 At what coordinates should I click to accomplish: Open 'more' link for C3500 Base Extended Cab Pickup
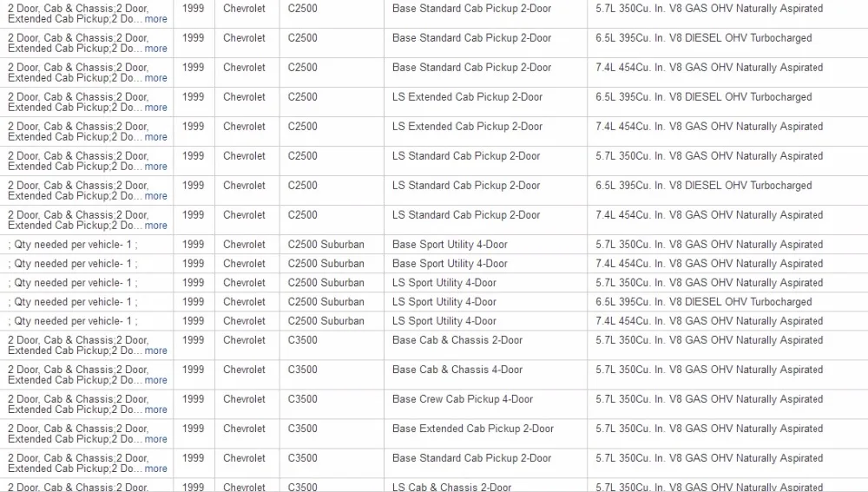tap(155, 439)
